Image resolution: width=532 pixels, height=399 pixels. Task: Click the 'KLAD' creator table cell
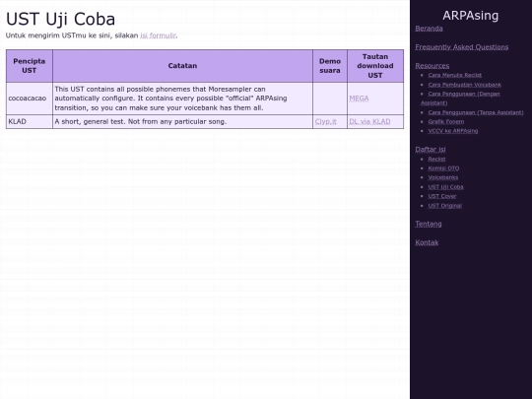coord(30,121)
